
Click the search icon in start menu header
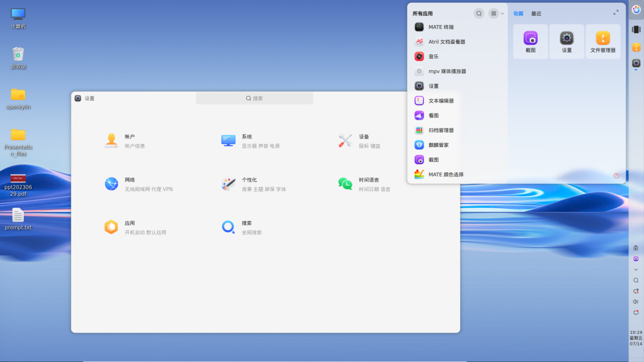coord(479,13)
